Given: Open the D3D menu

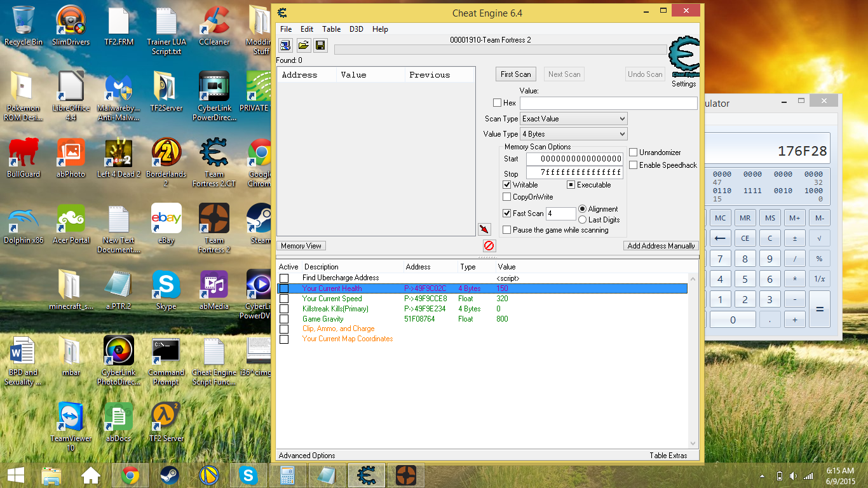Looking at the screenshot, I should (x=356, y=29).
